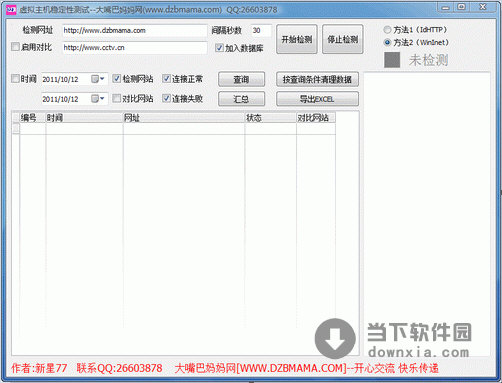Click 按查询条件清理数据 button
This screenshot has width=502, height=383.
pyautogui.click(x=317, y=79)
